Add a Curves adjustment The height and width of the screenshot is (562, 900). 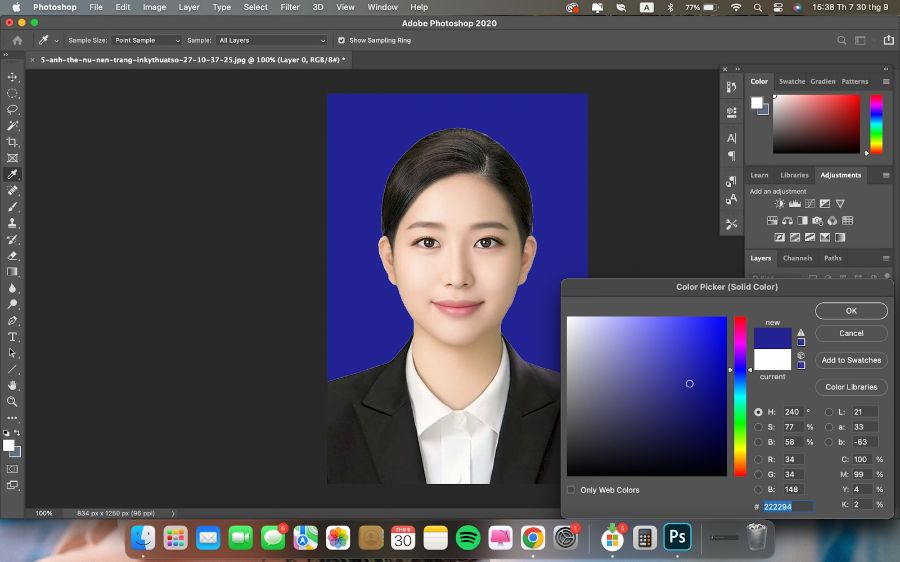click(810, 204)
